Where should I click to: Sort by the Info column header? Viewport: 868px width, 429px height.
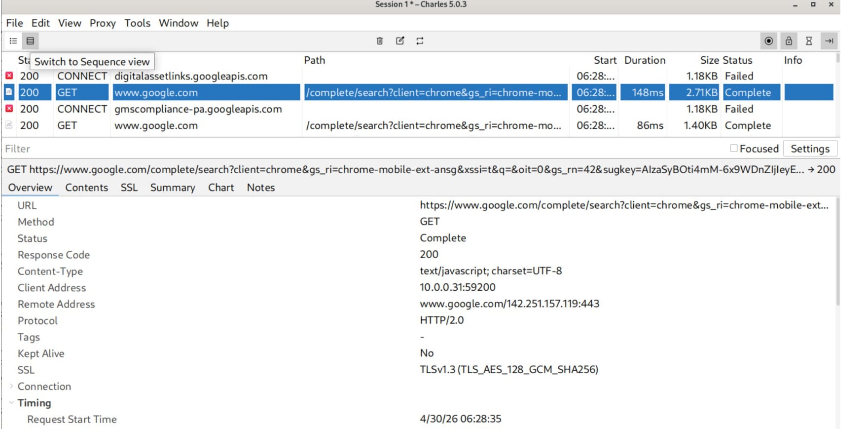coord(793,60)
